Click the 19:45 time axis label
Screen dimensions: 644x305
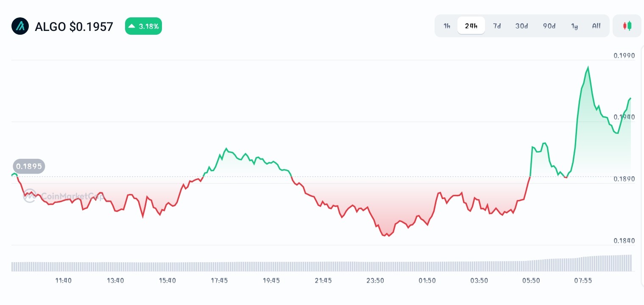(271, 280)
